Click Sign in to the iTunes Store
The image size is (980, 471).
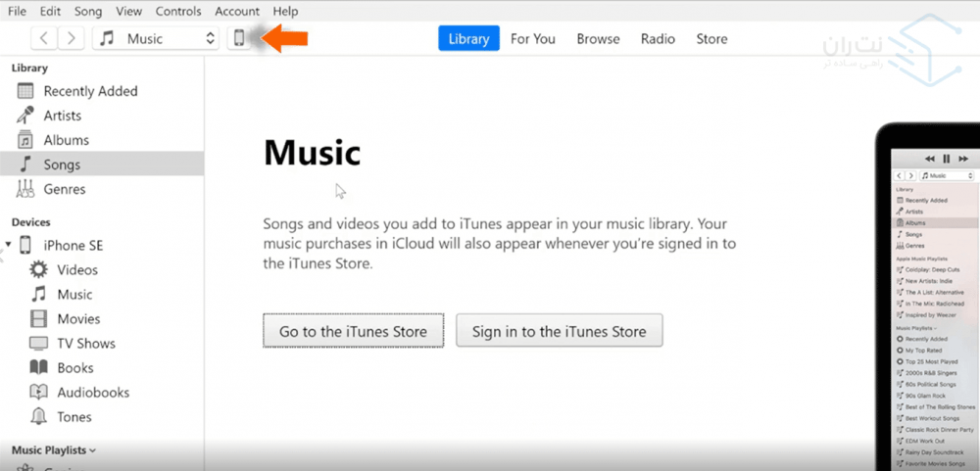tap(559, 331)
